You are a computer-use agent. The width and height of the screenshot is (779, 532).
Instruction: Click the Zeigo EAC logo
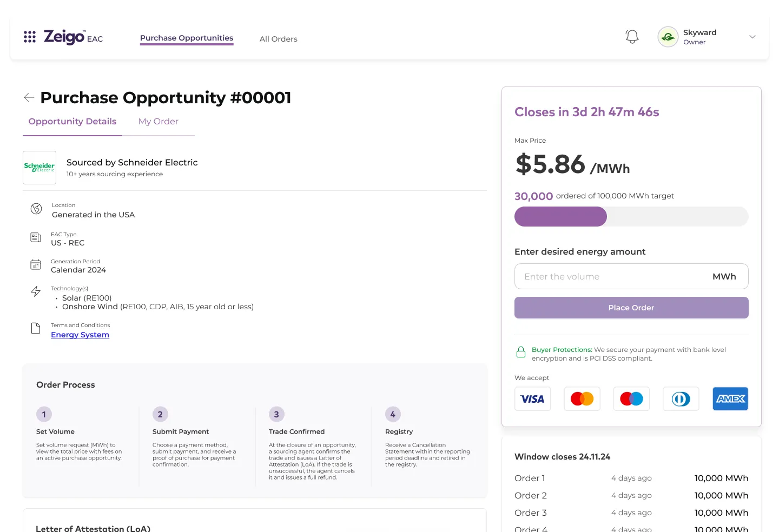(x=73, y=37)
